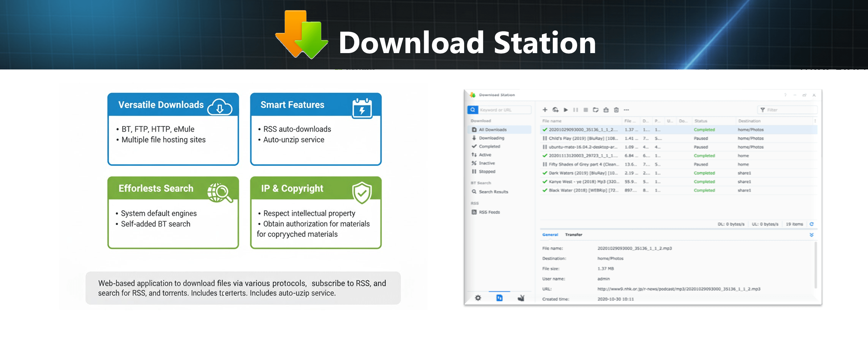The image size is (868, 338).
Task: Select the General tab in details pane
Action: (x=550, y=235)
